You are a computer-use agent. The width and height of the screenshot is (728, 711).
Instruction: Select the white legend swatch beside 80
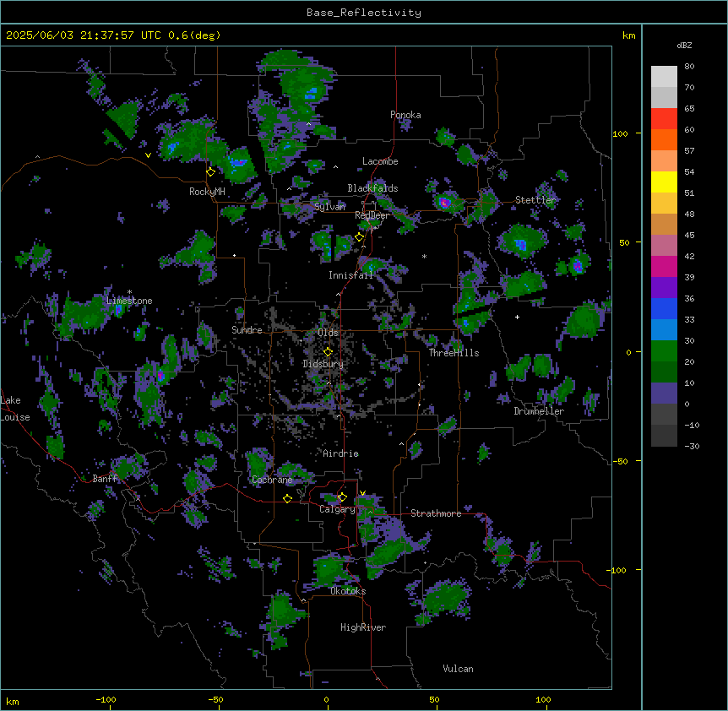pyautogui.click(x=664, y=76)
